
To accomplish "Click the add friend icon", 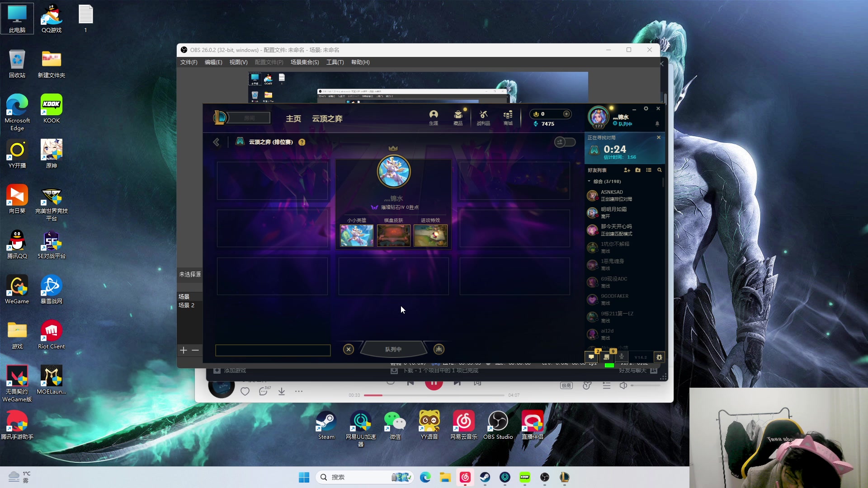I will point(627,170).
